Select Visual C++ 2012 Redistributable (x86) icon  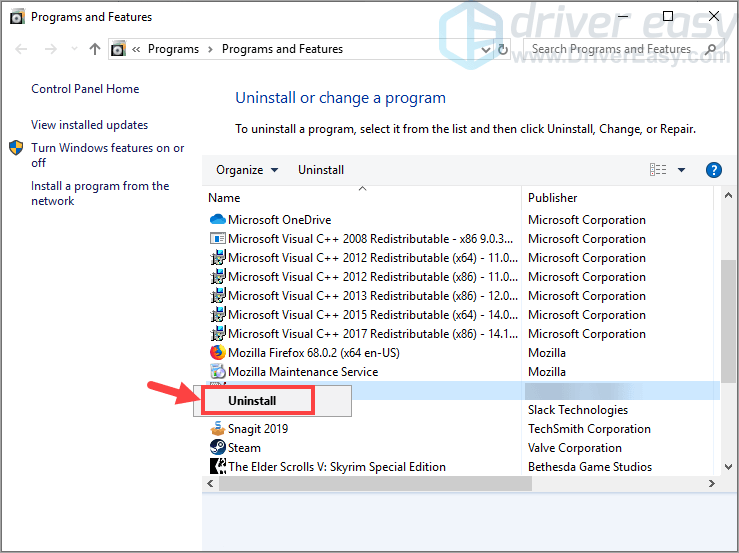[218, 276]
